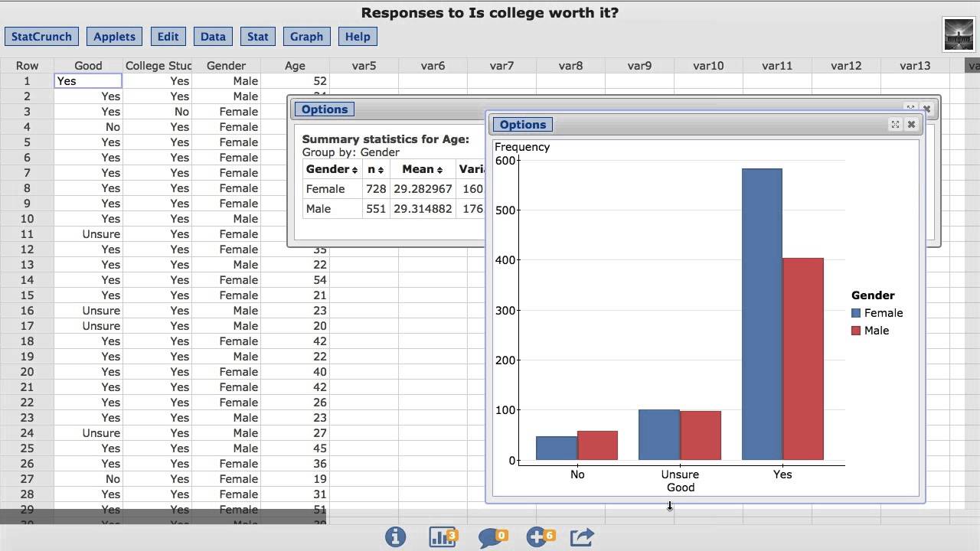
Task: Open the Data menu
Action: point(213,37)
